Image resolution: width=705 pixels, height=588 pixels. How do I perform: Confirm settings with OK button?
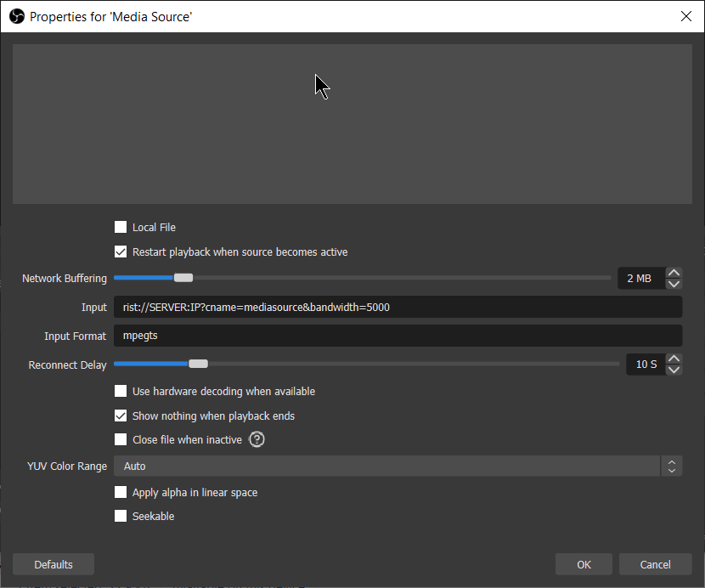[x=584, y=564]
